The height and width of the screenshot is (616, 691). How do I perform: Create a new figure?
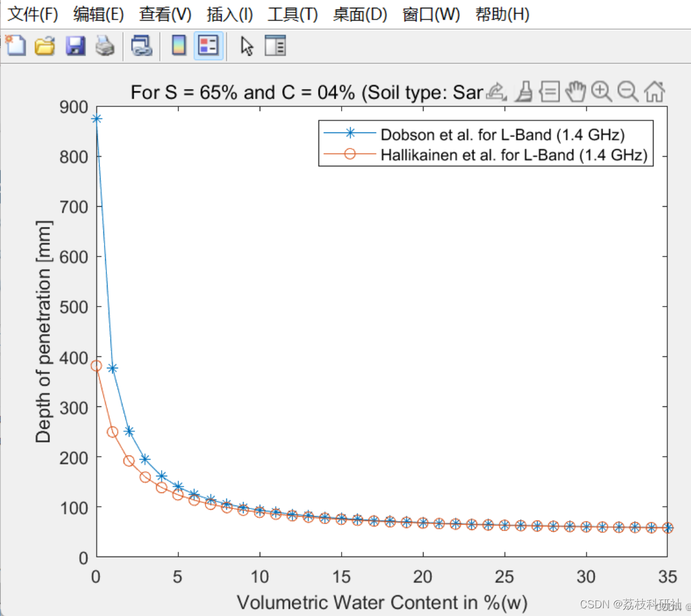coord(15,46)
